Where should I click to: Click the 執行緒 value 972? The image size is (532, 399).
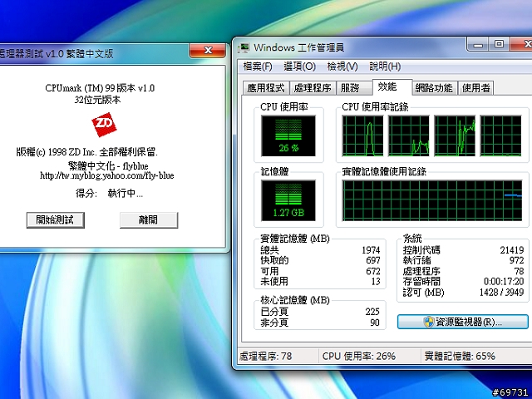pos(516,260)
